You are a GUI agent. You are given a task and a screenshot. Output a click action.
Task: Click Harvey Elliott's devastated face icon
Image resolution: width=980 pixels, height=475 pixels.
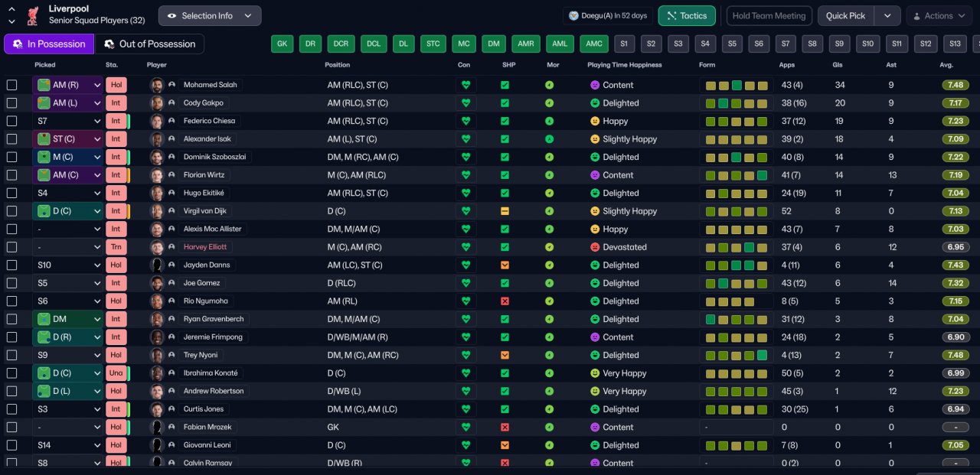595,247
